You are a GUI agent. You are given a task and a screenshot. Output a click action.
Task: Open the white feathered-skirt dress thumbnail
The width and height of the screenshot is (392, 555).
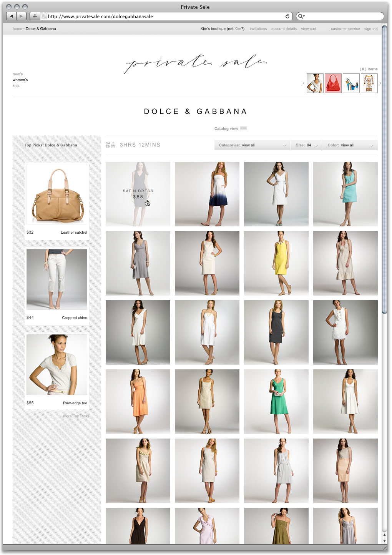[345, 332]
